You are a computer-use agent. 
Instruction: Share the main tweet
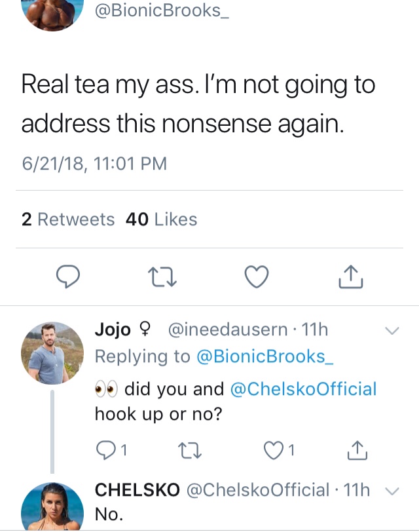(351, 278)
